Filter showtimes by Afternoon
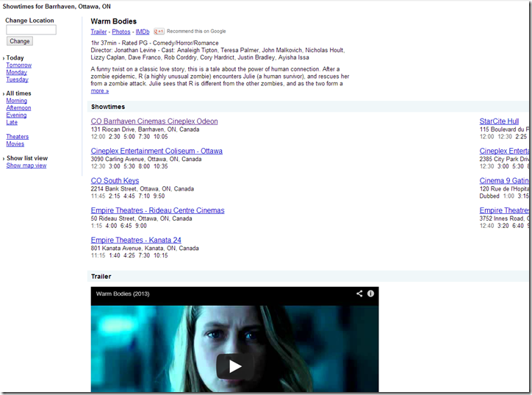Screen dimensions: 532x395 pos(18,107)
